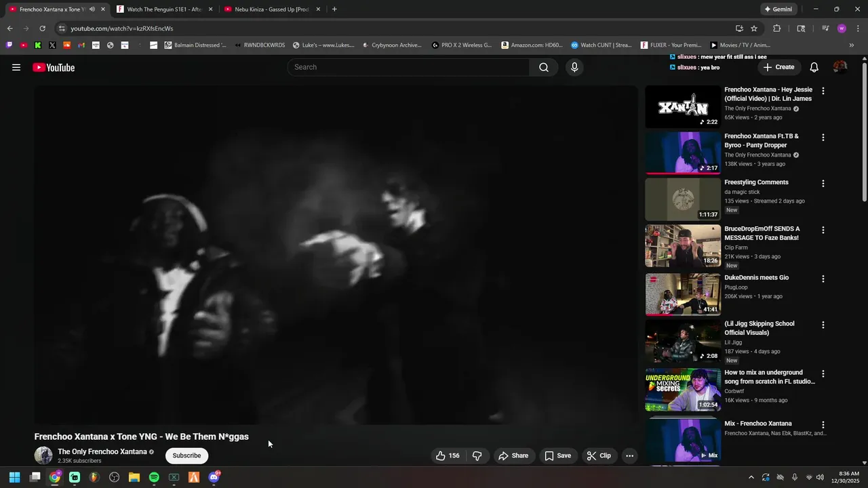Open the Gemini button in Chrome
The height and width of the screenshot is (488, 868).
point(778,9)
